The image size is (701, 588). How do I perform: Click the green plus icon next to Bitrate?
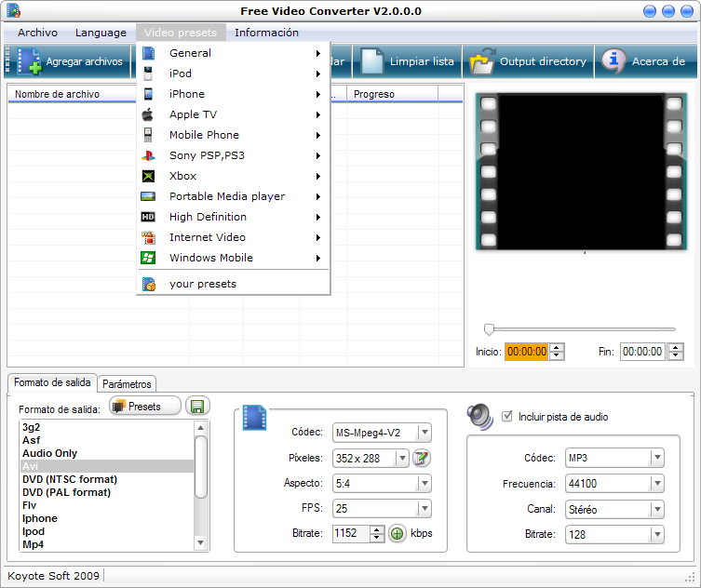[x=398, y=534]
